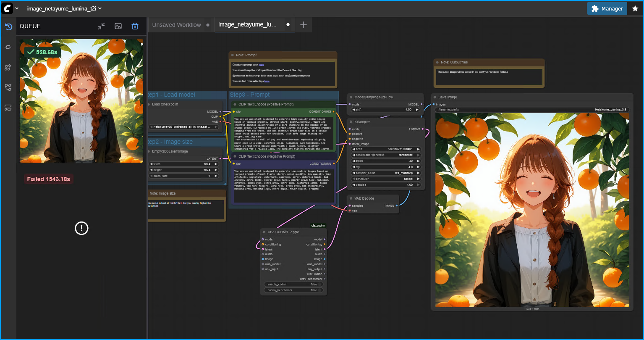The height and width of the screenshot is (340, 644).
Task: Click the star icon near the Manager button
Action: [x=635, y=8]
